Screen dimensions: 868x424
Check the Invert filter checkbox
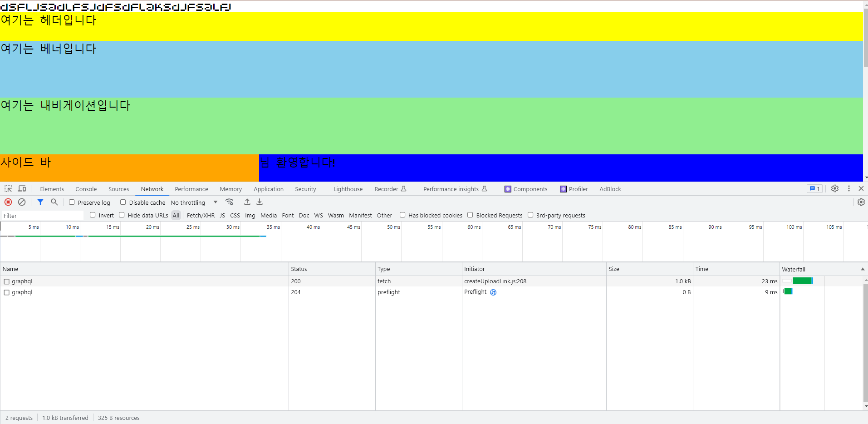click(x=93, y=215)
